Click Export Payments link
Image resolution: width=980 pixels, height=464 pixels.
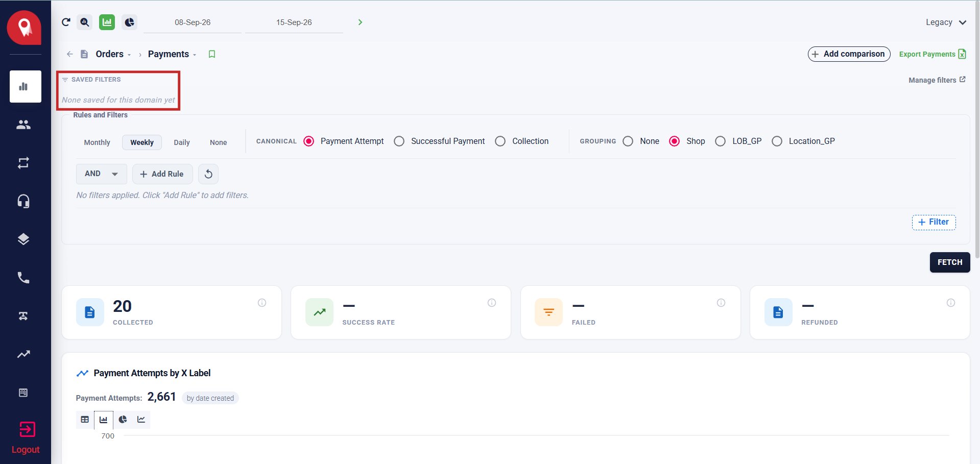(x=933, y=54)
